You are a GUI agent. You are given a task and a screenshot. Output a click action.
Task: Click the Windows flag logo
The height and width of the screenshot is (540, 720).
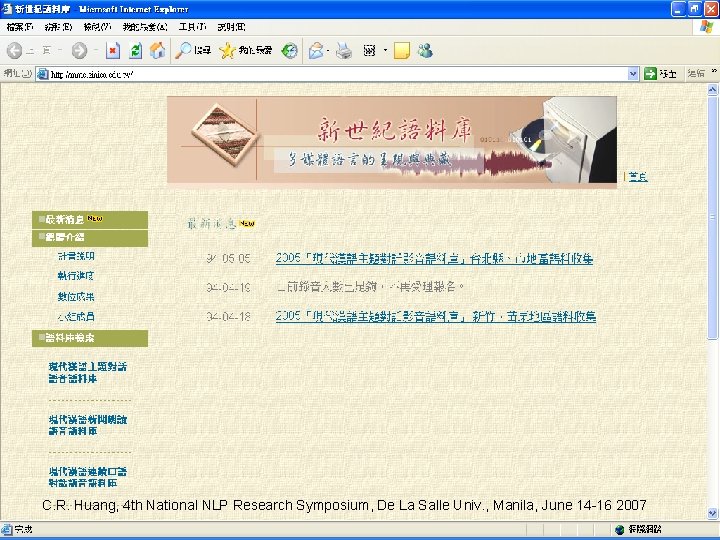click(x=706, y=27)
